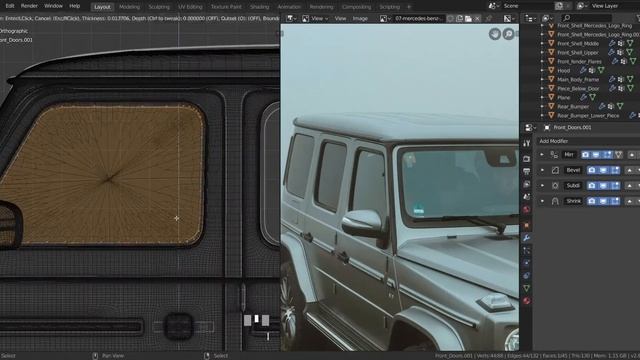Screen dimensions: 640x360
Task: Open the Object properties tab
Action: coord(527,225)
